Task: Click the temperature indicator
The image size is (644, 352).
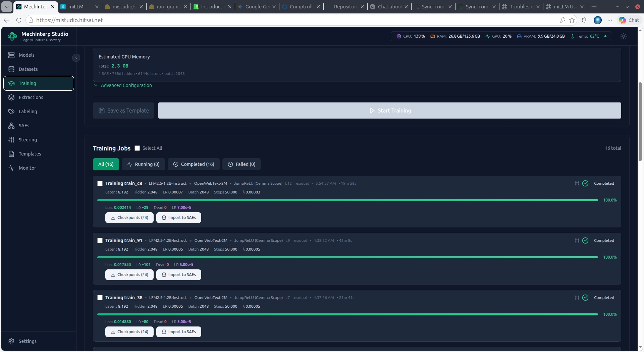Action: (585, 36)
